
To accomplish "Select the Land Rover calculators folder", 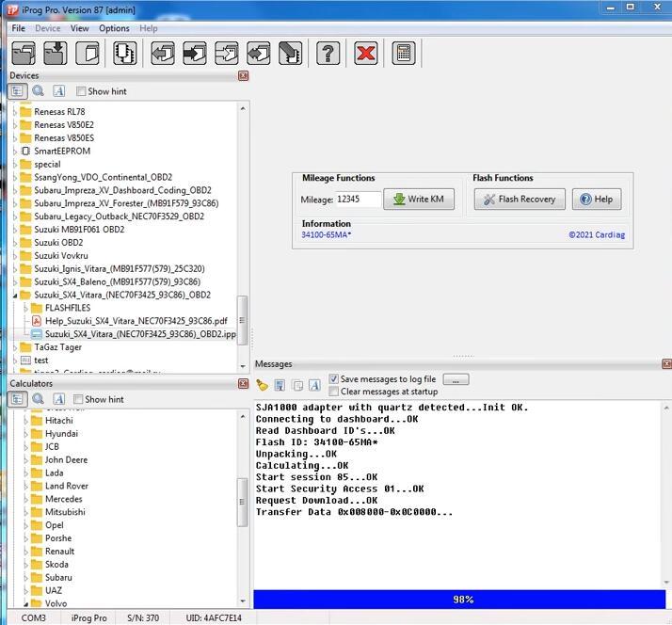I will pyautogui.click(x=67, y=486).
